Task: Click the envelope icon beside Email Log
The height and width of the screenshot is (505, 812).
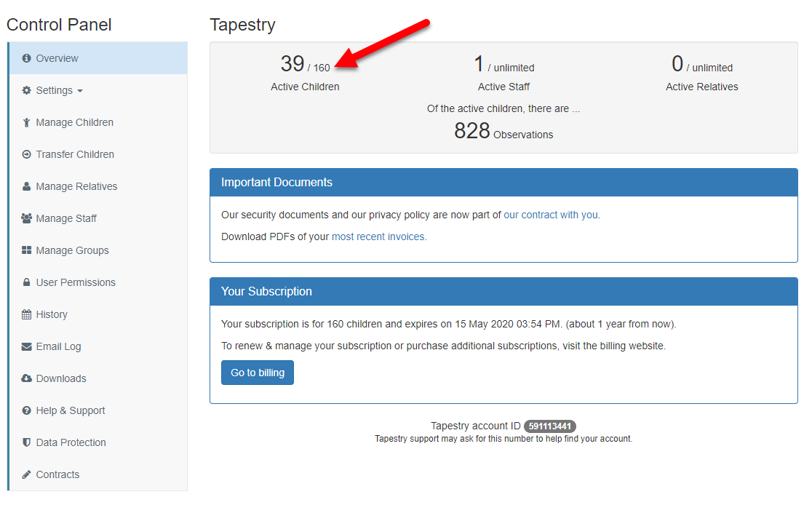Action: pyautogui.click(x=26, y=346)
